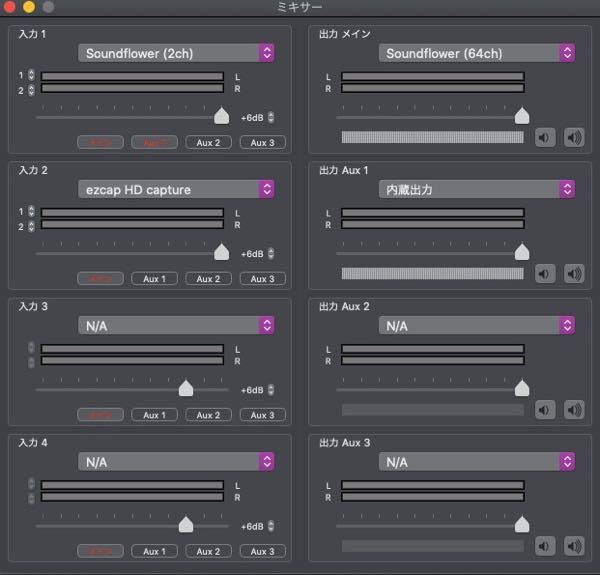
Task: Click the +6dB stepper in 入力 1
Action: tap(271, 117)
